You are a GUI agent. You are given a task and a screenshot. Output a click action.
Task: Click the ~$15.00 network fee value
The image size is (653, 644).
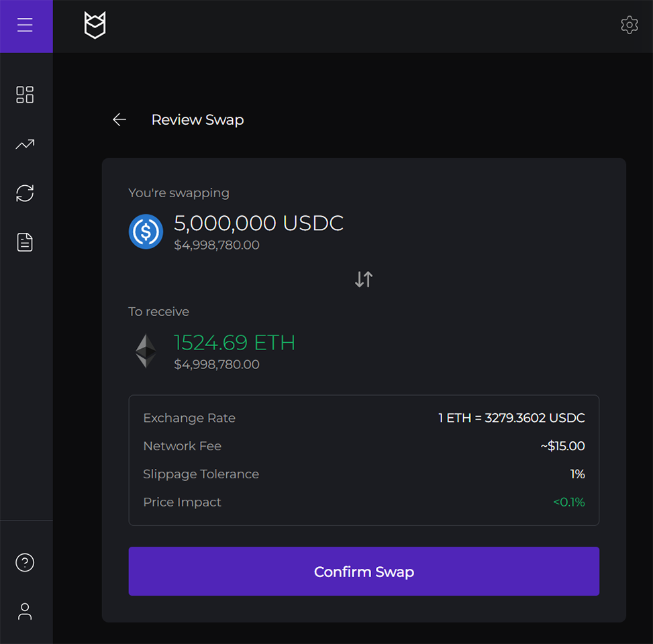562,446
